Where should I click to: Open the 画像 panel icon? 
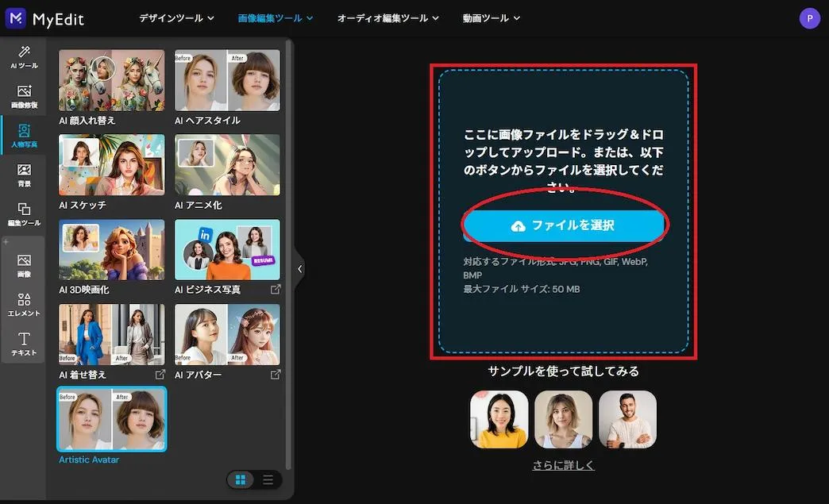[x=23, y=264]
